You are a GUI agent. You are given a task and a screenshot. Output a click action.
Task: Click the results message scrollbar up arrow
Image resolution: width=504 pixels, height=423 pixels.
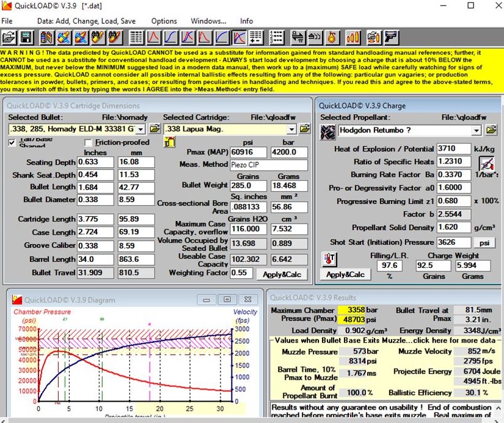(x=497, y=408)
